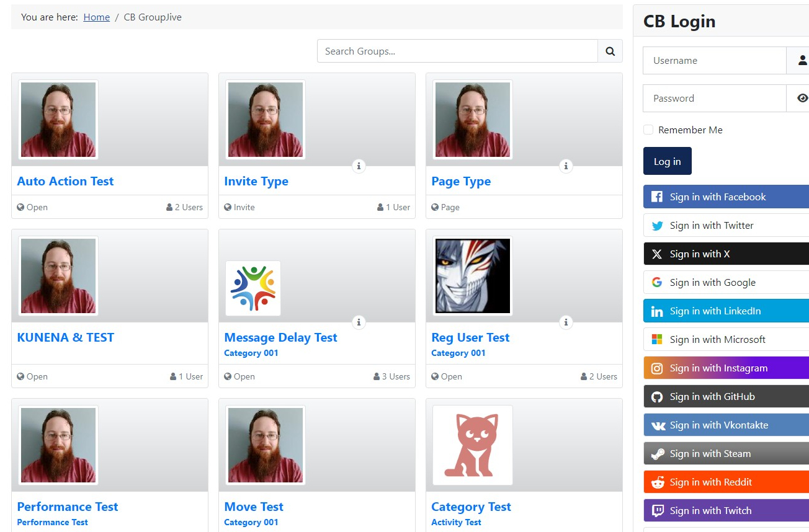Viewport: 809px width, 532px height.
Task: Open Category 001 under Message Delay Test
Action: click(251, 353)
